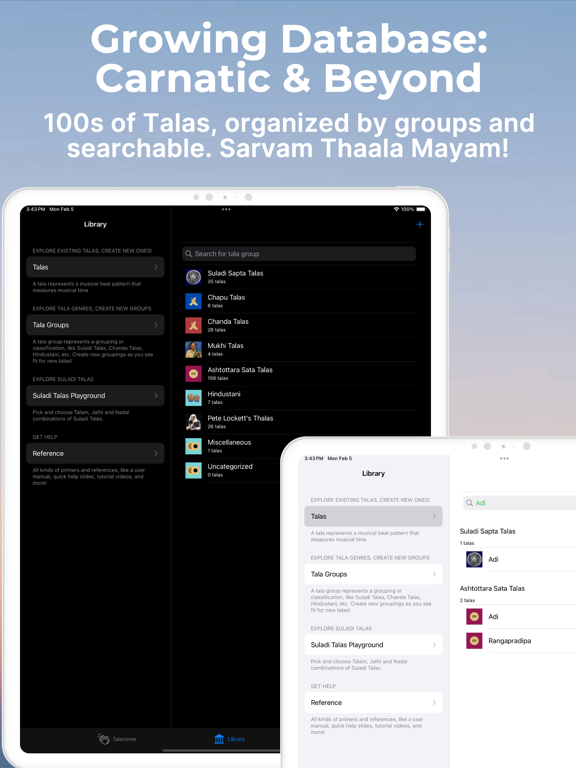This screenshot has height=768, width=576.
Task: Click the plus add-group icon in dark iPad
Action: [x=420, y=224]
